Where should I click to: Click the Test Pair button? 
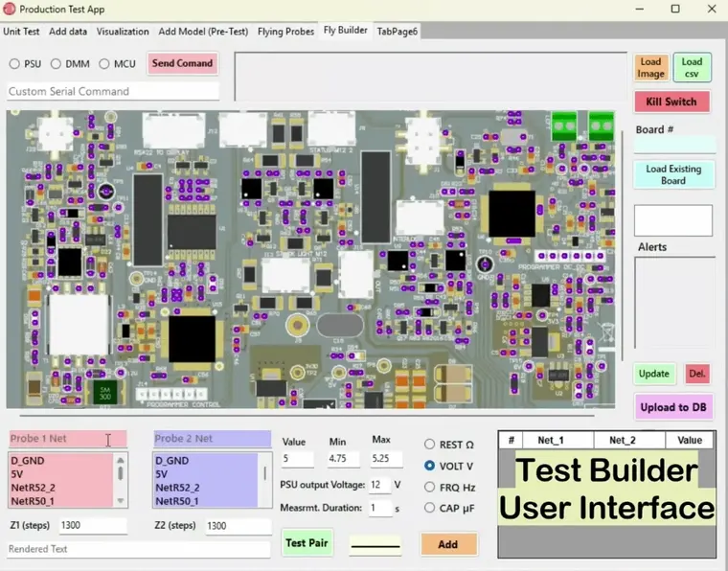click(x=307, y=542)
